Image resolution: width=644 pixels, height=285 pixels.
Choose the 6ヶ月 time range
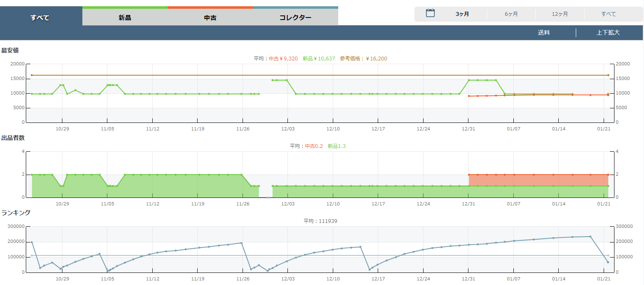click(511, 14)
